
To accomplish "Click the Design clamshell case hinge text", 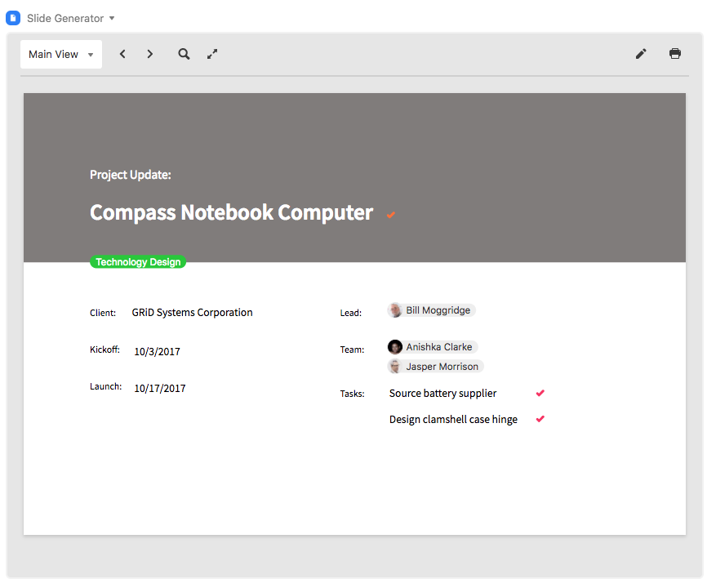I will 453,419.
